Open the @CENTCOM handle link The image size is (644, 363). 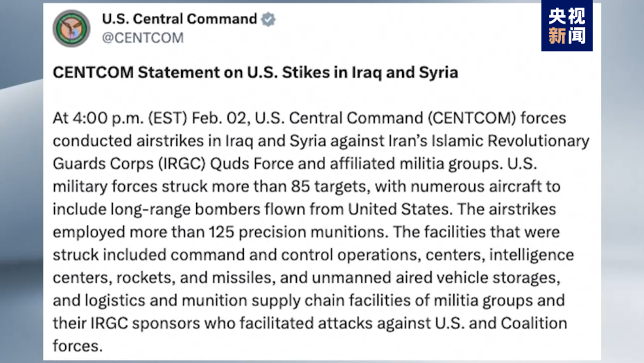click(143, 38)
